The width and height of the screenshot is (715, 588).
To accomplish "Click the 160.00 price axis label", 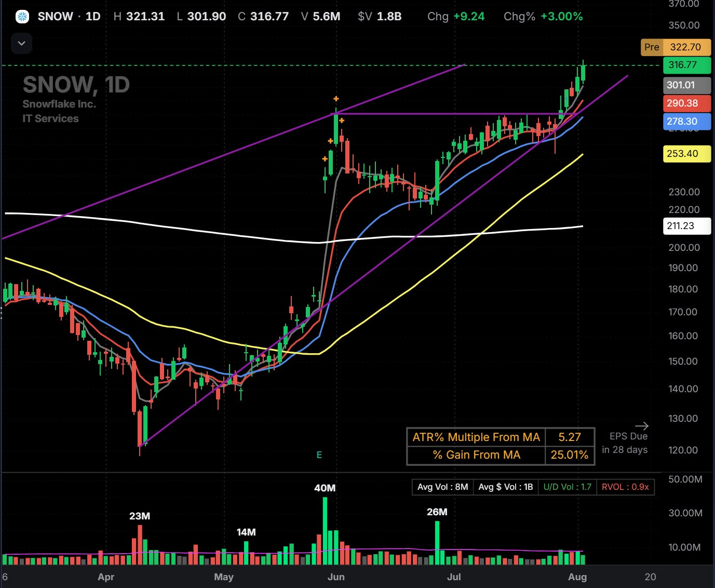I will [684, 336].
